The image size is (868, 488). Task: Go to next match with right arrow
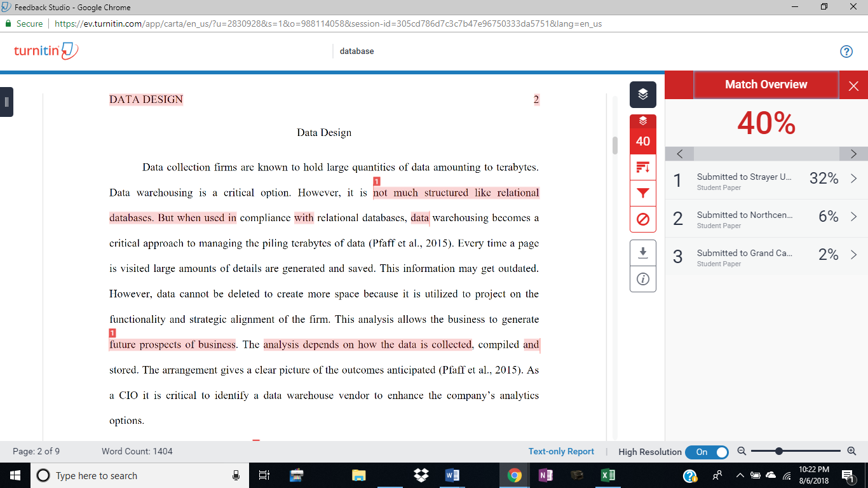[853, 154]
